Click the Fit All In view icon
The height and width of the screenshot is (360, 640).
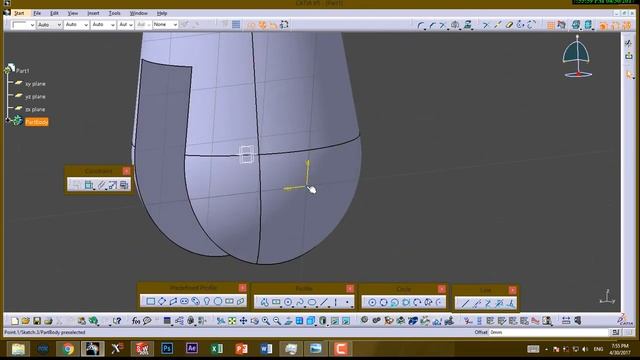232,321
